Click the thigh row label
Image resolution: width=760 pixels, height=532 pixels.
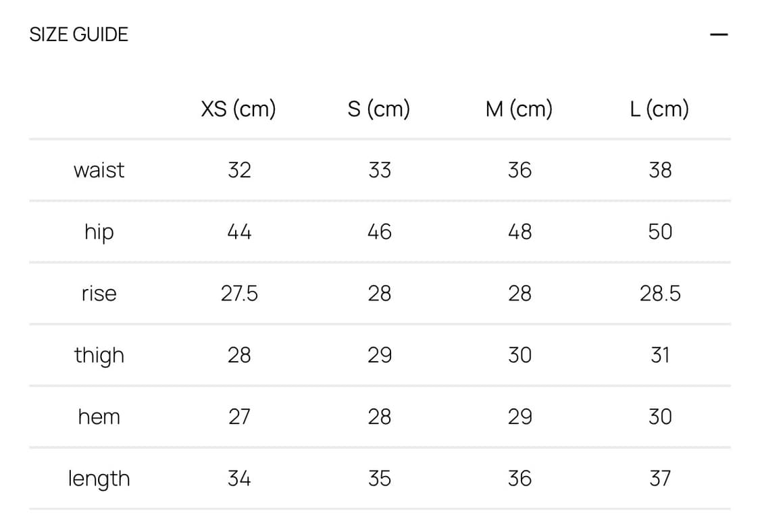click(99, 356)
